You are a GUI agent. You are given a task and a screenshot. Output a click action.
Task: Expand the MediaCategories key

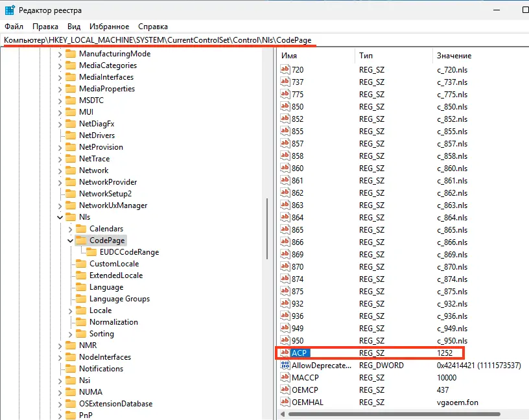[60, 65]
